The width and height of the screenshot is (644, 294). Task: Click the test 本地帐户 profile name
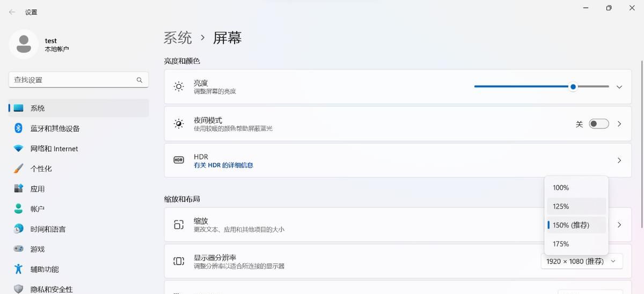tap(57, 45)
